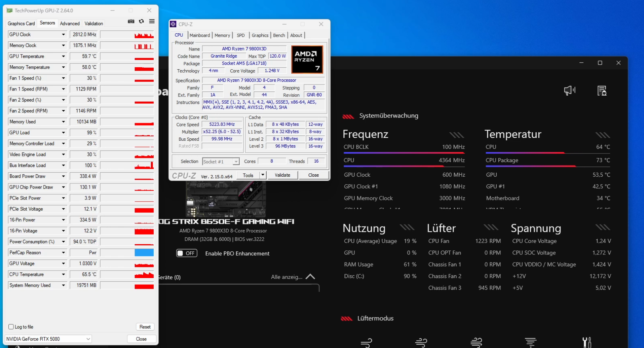The width and height of the screenshot is (644, 348).
Task: Open the Memory Used sensor dropdown
Action: tap(63, 121)
